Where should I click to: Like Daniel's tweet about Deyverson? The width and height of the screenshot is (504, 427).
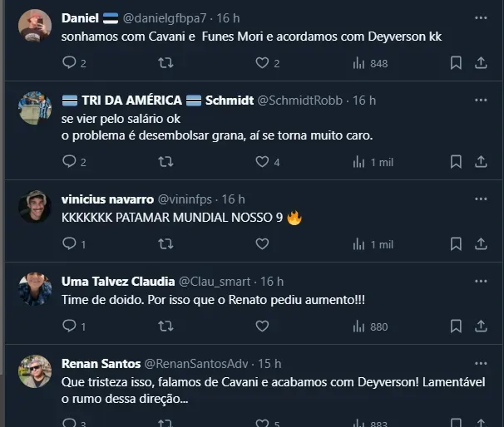[x=262, y=63]
